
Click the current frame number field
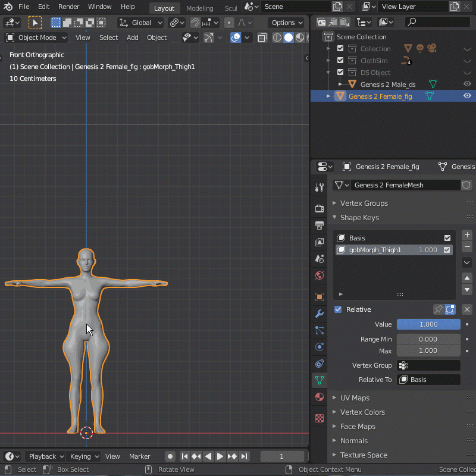click(x=281, y=456)
